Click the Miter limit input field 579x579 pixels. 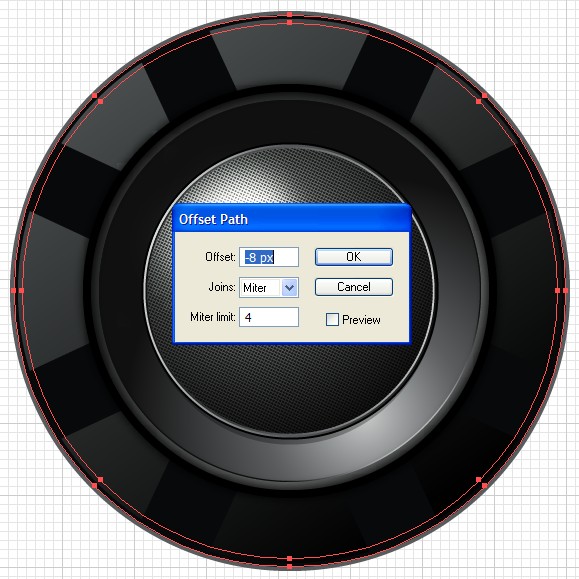[x=269, y=317]
